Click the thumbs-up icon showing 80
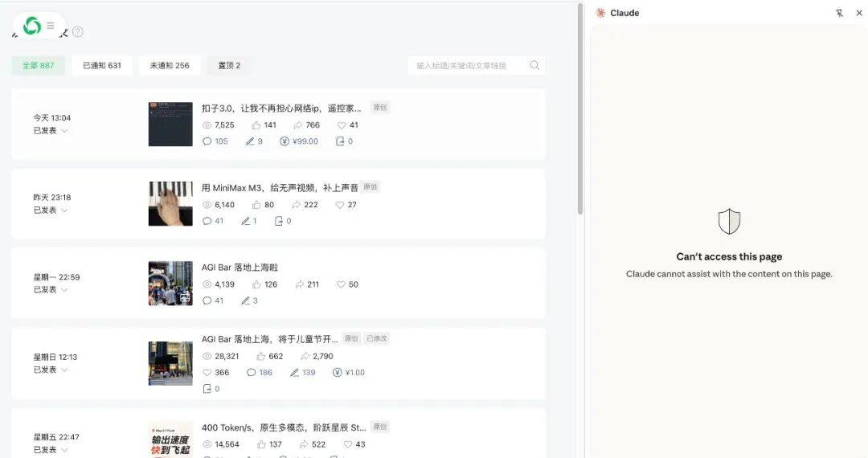The width and height of the screenshot is (868, 458). click(256, 205)
